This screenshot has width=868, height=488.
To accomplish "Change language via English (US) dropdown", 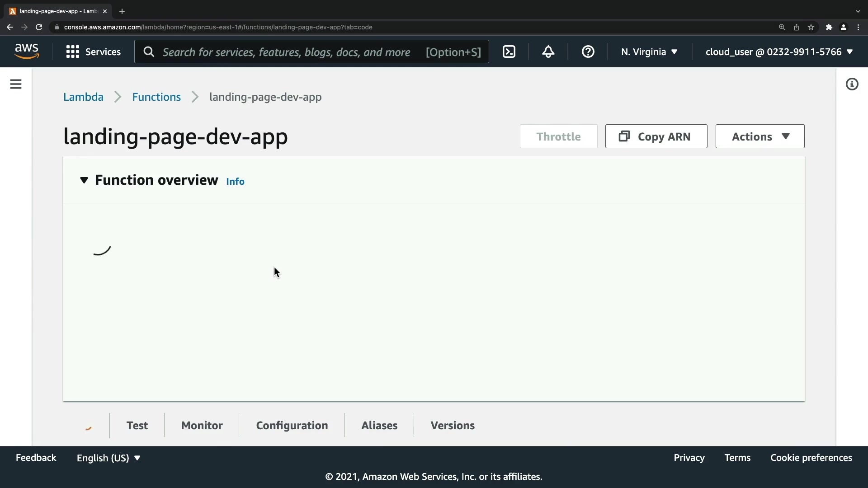I will point(108,458).
